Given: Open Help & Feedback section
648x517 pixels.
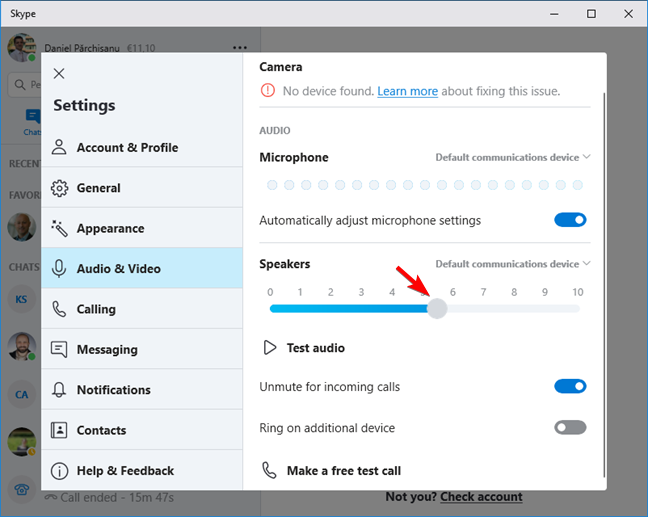Looking at the screenshot, I should 142,470.
